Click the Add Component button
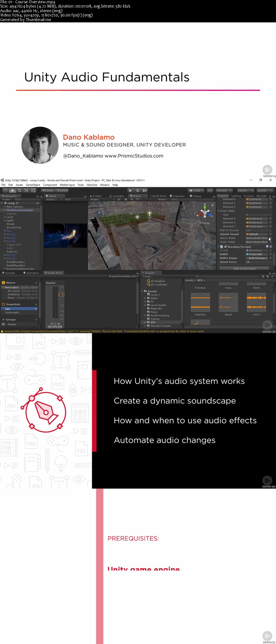 click(244, 268)
